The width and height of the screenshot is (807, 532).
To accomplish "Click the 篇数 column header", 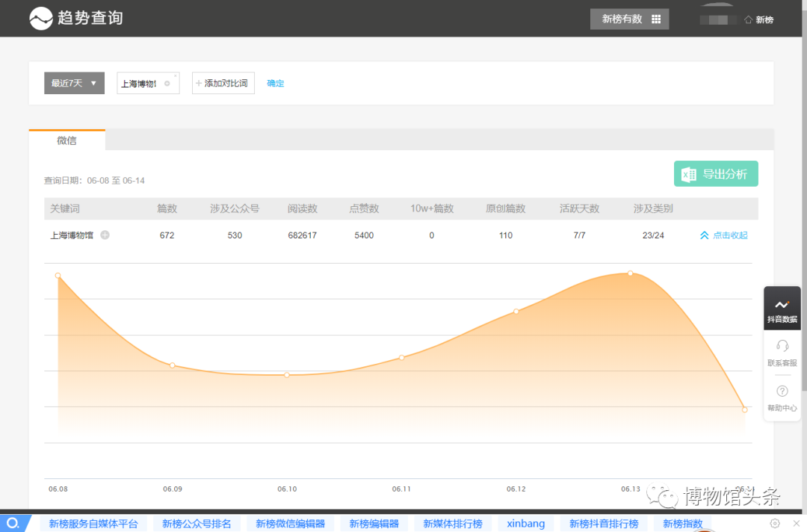I will coord(167,208).
